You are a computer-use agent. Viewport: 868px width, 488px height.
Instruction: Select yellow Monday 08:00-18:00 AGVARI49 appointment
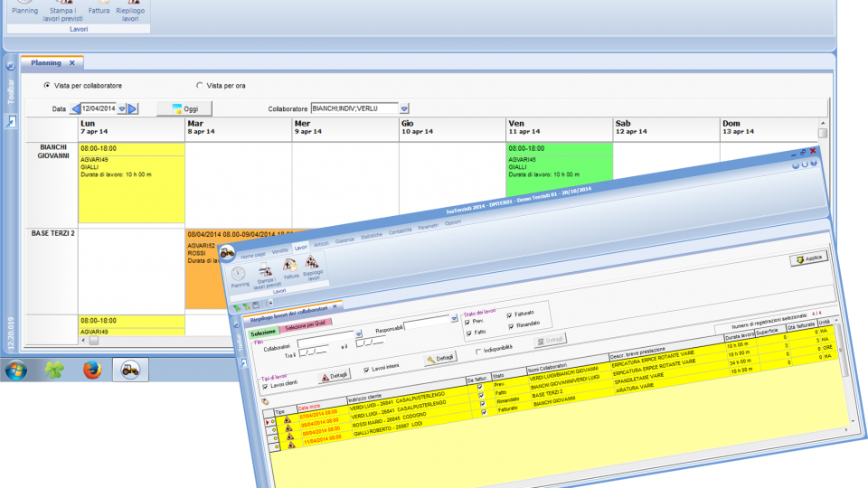point(131,183)
